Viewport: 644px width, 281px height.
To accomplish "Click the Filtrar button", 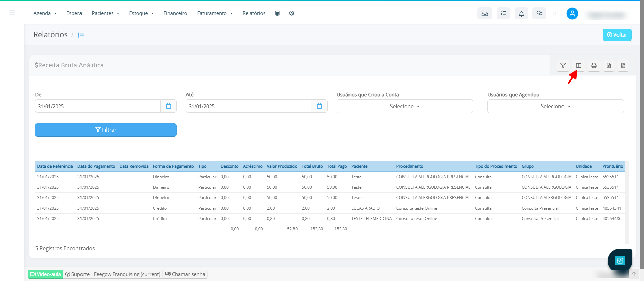I will (106, 130).
